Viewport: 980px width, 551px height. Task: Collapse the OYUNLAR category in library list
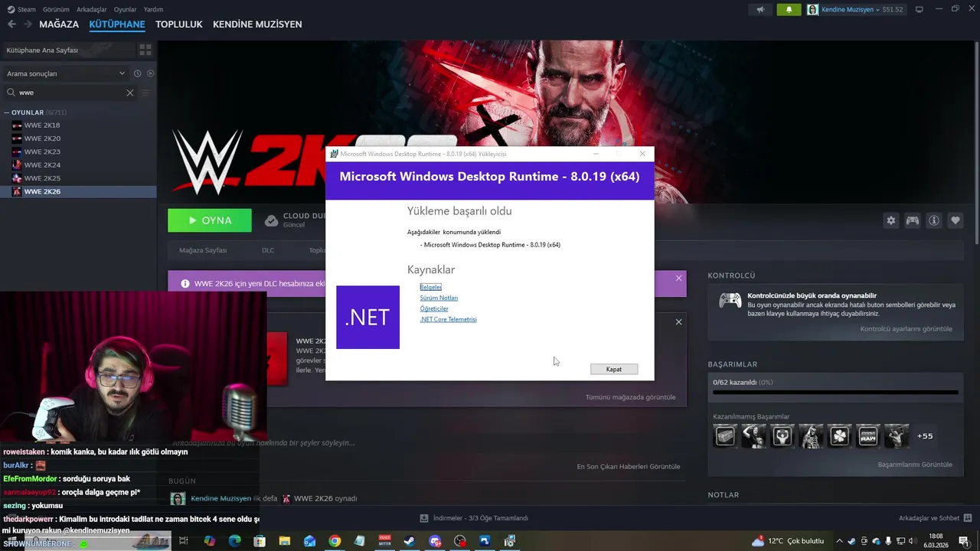(7, 112)
